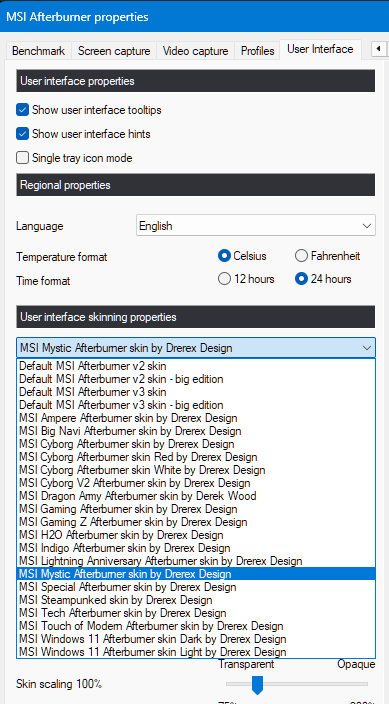Pick MSI Dragon Army skin by Derek Wood

tap(196, 496)
